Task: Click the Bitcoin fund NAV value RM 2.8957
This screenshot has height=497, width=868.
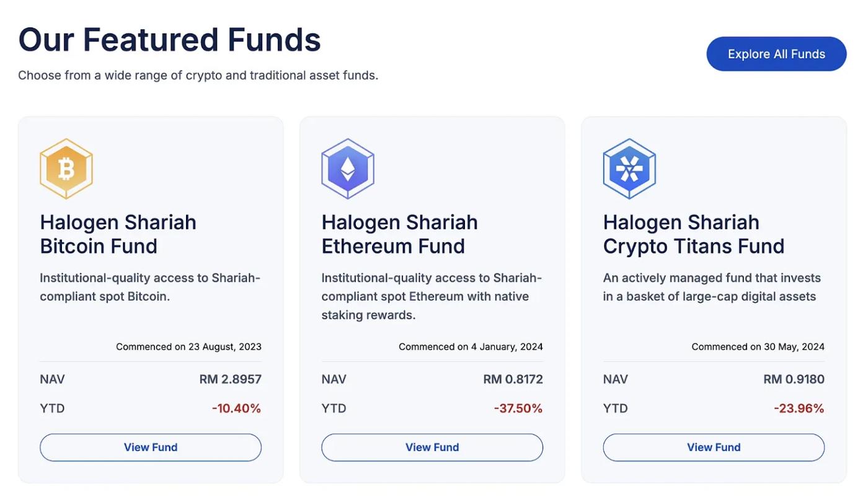Action: point(231,379)
